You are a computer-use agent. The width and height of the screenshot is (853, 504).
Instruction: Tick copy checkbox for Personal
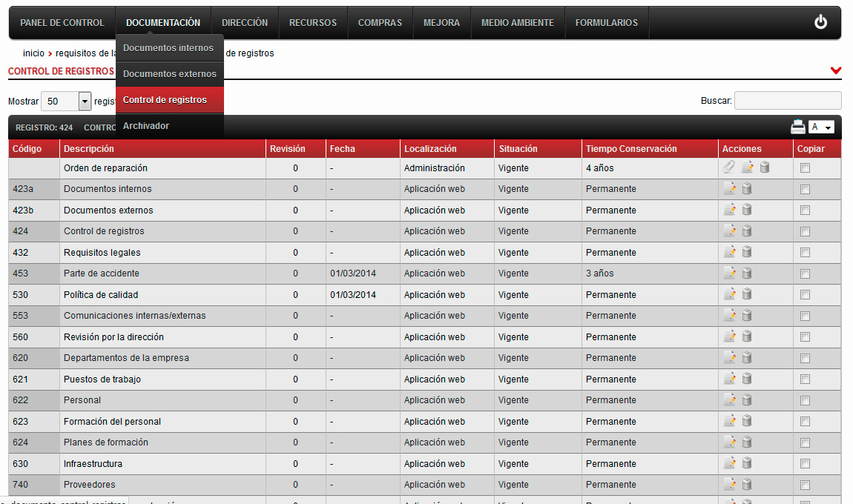coord(805,400)
